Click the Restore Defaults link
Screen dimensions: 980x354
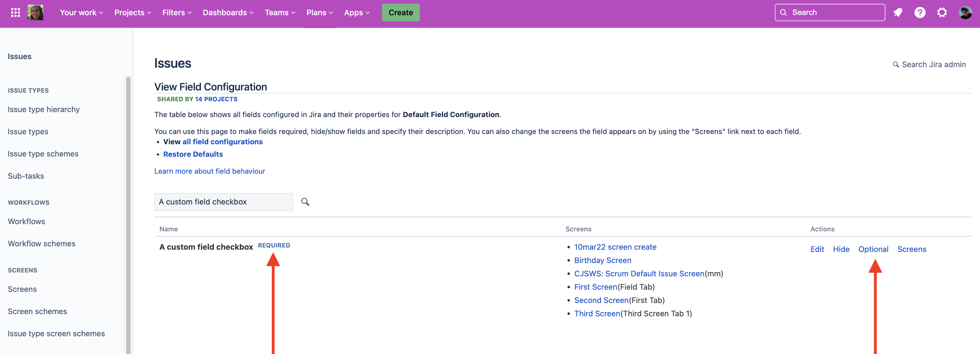click(x=193, y=154)
